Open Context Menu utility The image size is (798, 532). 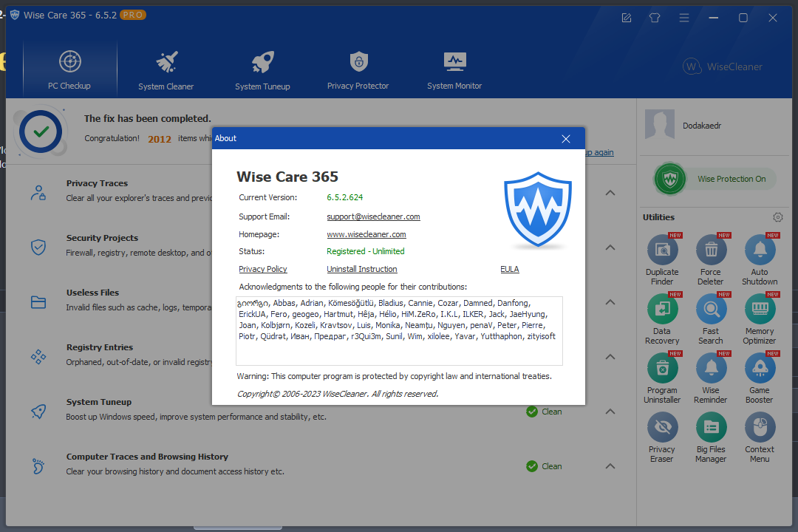760,437
